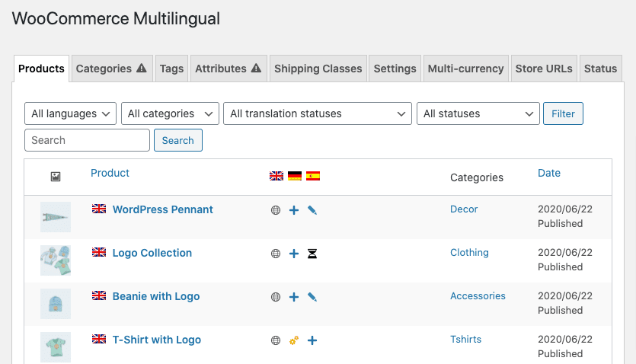Switch to the Categories tab
The height and width of the screenshot is (364, 636).
click(x=112, y=69)
